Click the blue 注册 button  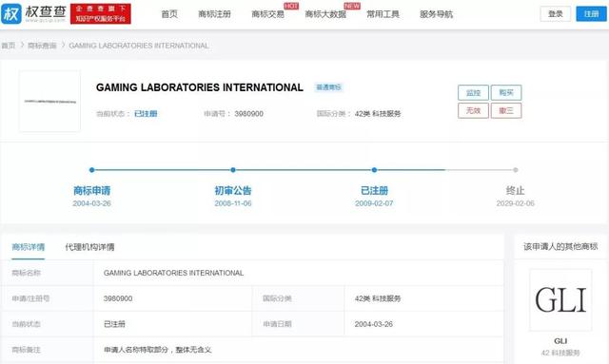tap(591, 14)
